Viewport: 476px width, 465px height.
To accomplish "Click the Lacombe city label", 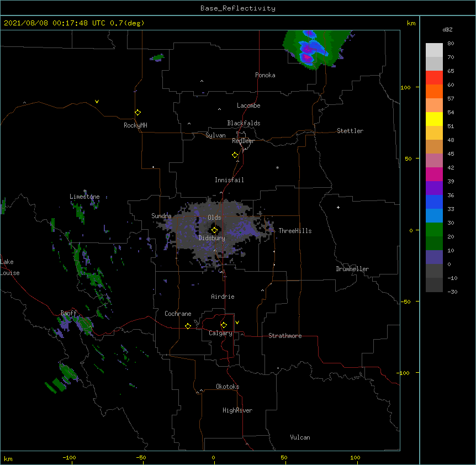I will click(248, 105).
